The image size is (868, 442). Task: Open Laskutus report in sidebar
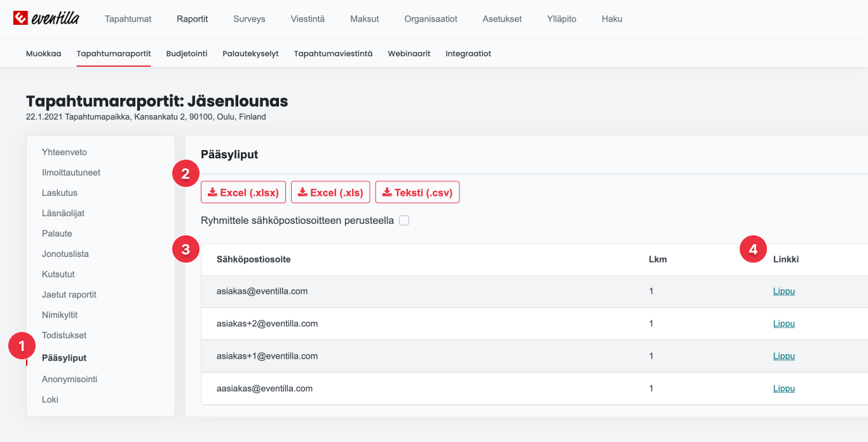[x=60, y=193]
